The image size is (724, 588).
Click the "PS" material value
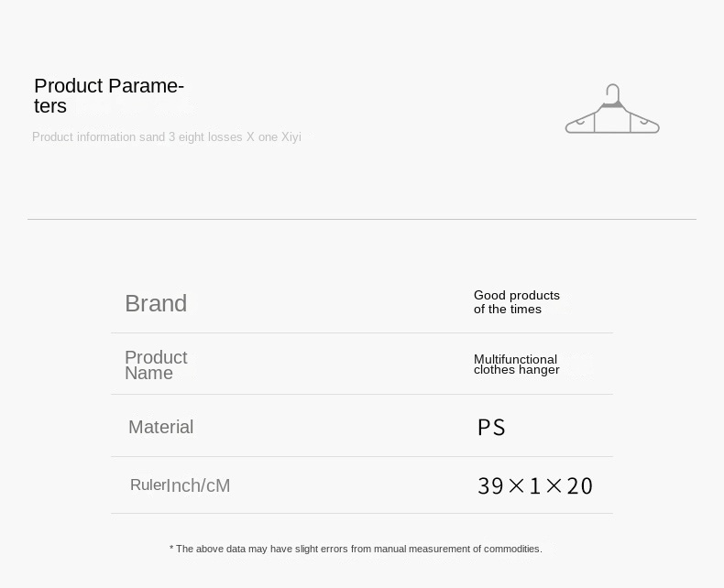[491, 428]
